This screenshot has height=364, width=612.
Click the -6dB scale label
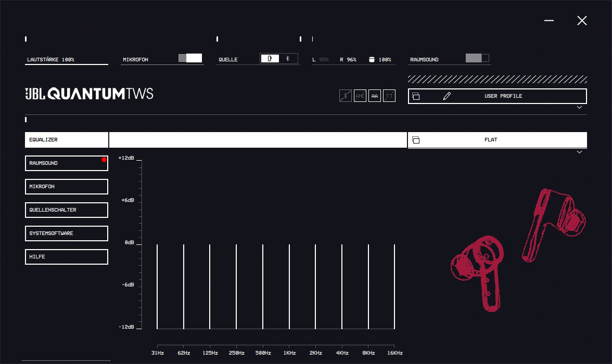pyautogui.click(x=127, y=285)
